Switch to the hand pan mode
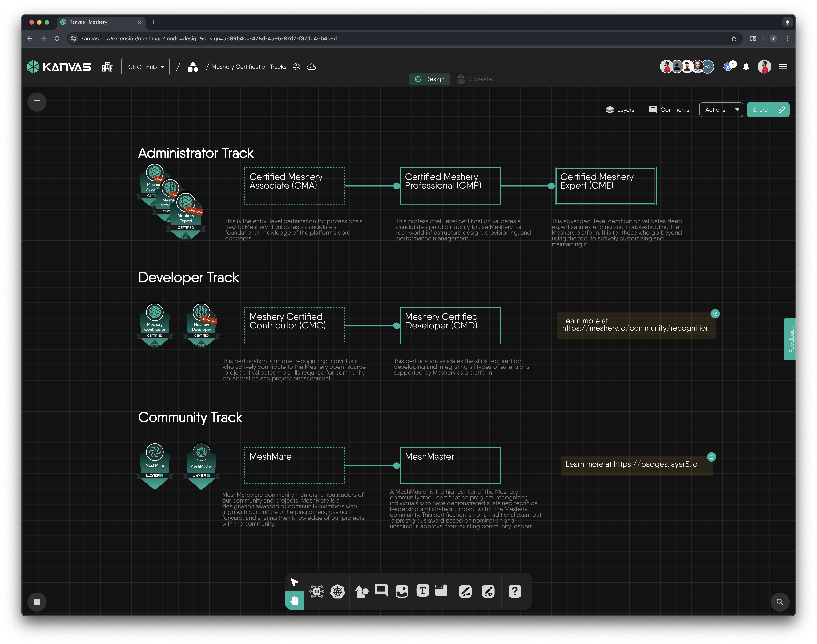The image size is (817, 644). coord(294,600)
